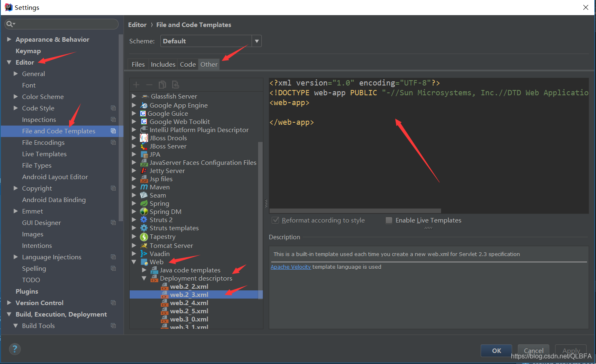596x364 pixels.
Task: Click the Google Guice icon
Action: (143, 114)
